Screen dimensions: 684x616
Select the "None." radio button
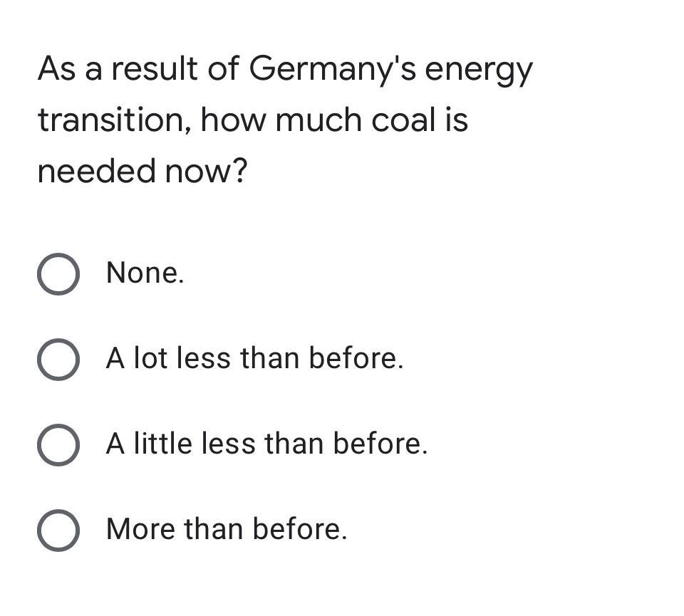[x=58, y=273]
